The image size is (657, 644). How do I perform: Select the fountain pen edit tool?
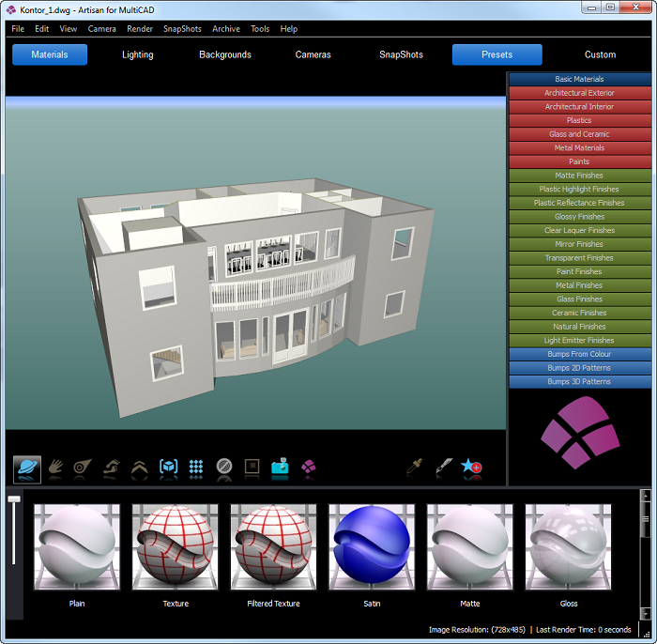(444, 467)
